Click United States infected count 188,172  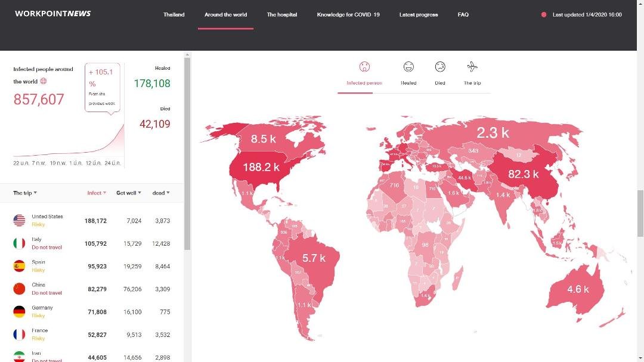pyautogui.click(x=95, y=221)
